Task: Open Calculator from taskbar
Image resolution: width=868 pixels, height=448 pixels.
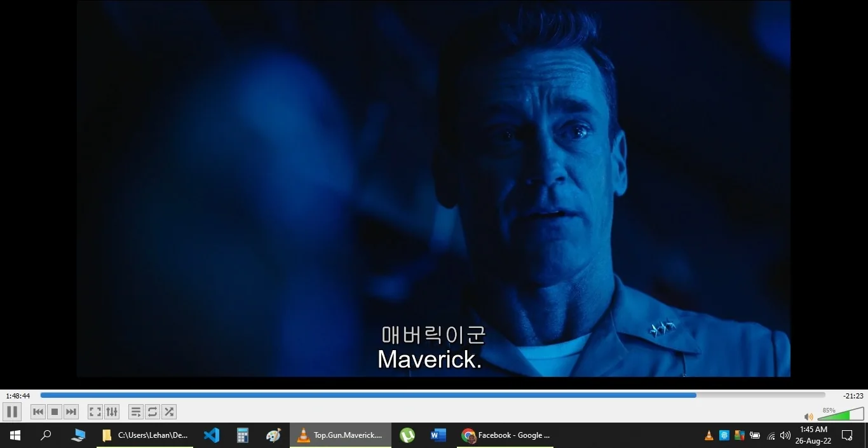Action: [x=242, y=435]
